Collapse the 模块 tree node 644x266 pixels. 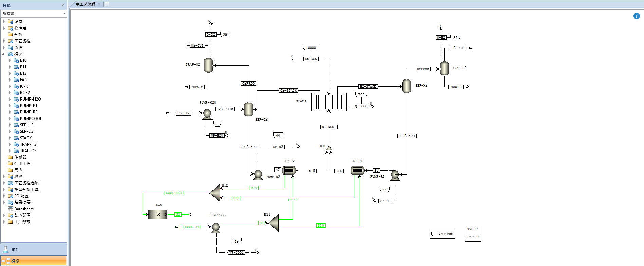tap(4, 54)
